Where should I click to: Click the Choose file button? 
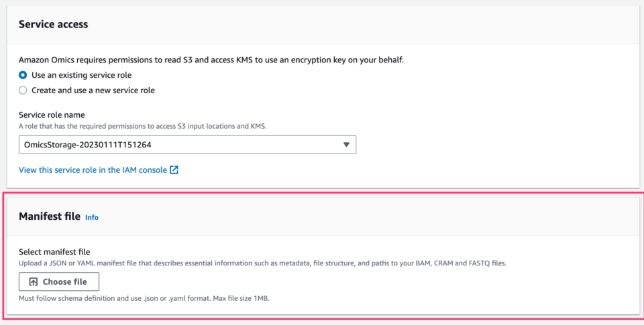[59, 281]
